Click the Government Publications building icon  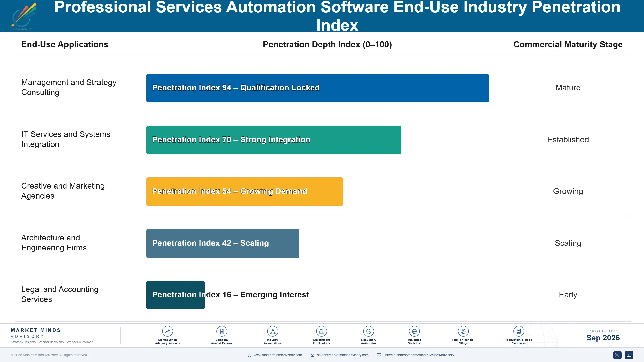[321, 331]
